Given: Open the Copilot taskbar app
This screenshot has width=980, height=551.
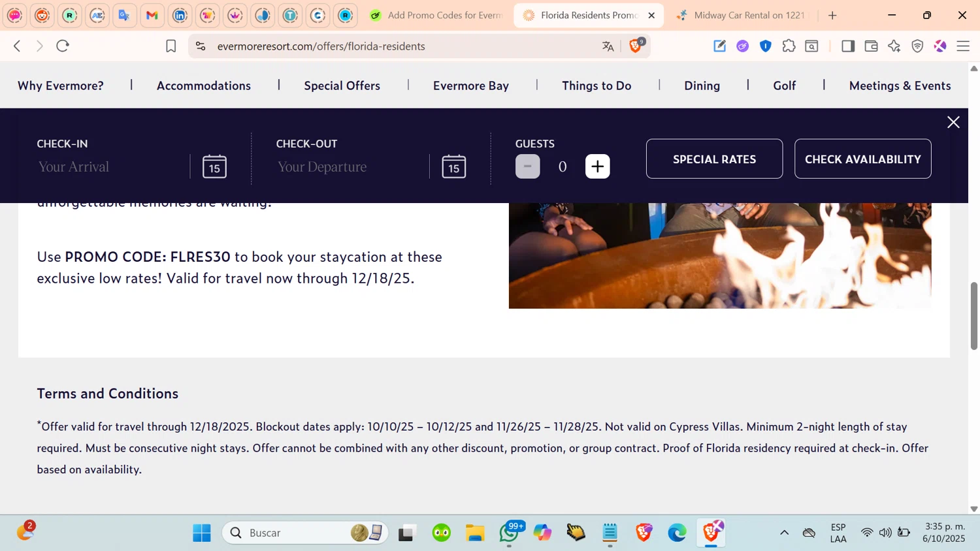Looking at the screenshot, I should [x=542, y=533].
